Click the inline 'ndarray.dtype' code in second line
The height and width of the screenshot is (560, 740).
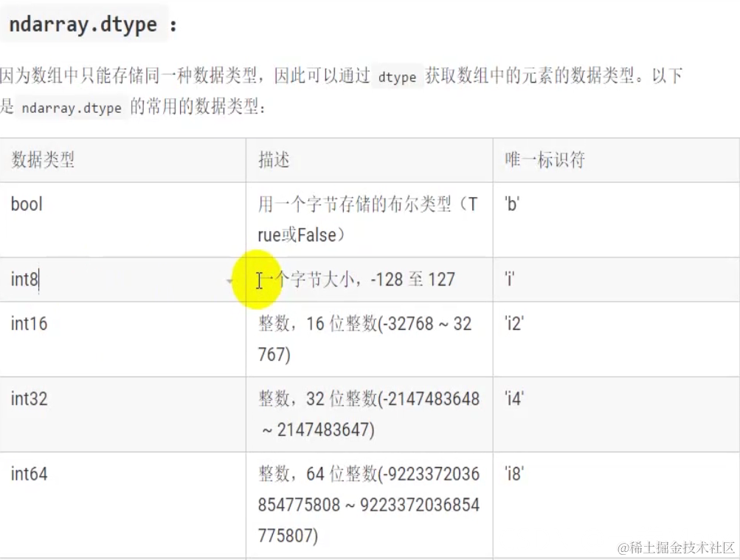[72, 108]
